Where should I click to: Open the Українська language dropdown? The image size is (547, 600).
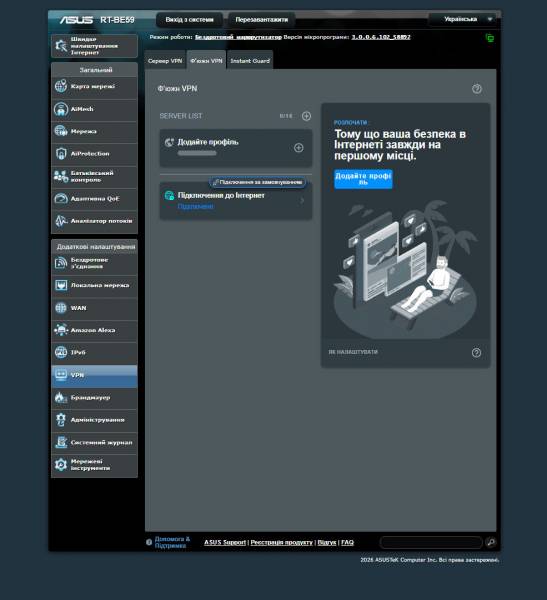click(x=463, y=19)
